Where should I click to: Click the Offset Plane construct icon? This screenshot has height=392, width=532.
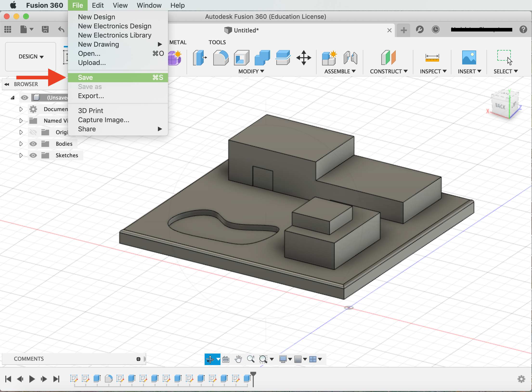(x=388, y=58)
